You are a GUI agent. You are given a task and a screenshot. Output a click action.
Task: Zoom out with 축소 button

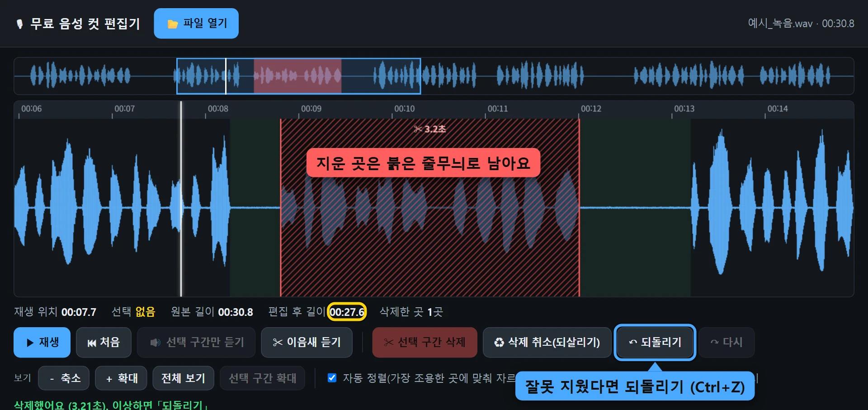pyautogui.click(x=64, y=378)
